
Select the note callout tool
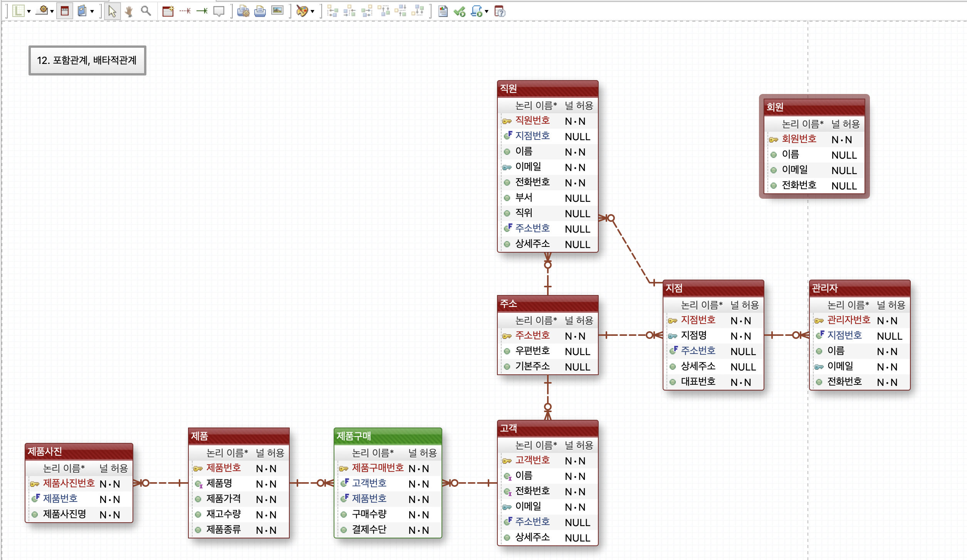point(219,11)
